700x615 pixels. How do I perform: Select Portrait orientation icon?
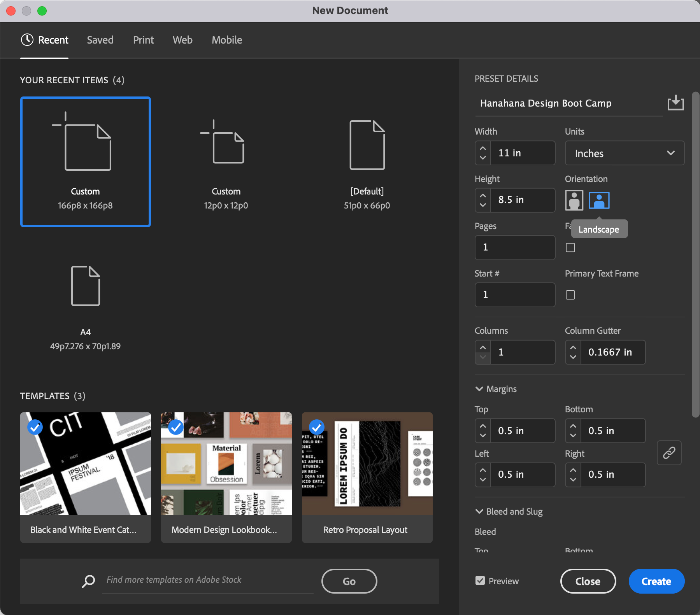click(x=574, y=200)
